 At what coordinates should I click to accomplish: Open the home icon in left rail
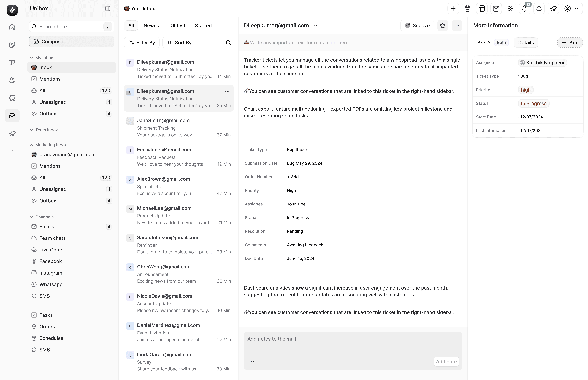point(12,27)
